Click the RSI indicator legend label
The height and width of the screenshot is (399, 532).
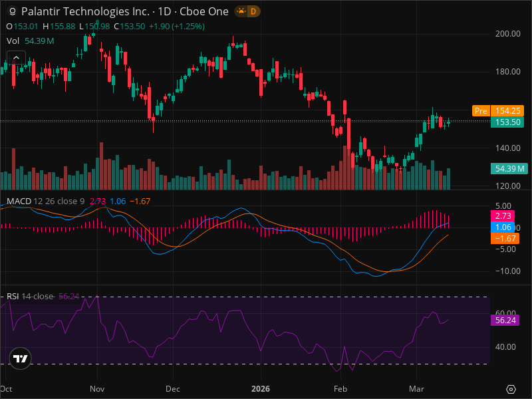[13, 296]
